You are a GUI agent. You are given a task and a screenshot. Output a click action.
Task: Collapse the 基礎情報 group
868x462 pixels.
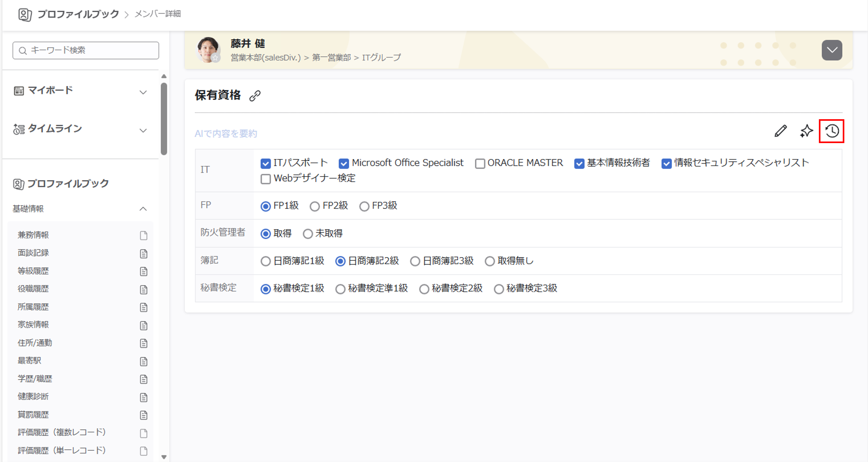pos(143,209)
